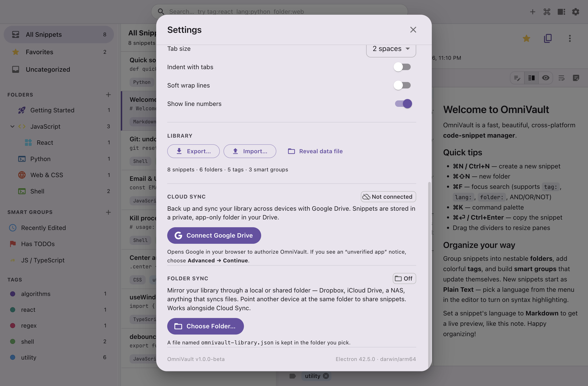Click the CSS chip on Center snippet
Screen dimensions: 588x386
pos(138,280)
